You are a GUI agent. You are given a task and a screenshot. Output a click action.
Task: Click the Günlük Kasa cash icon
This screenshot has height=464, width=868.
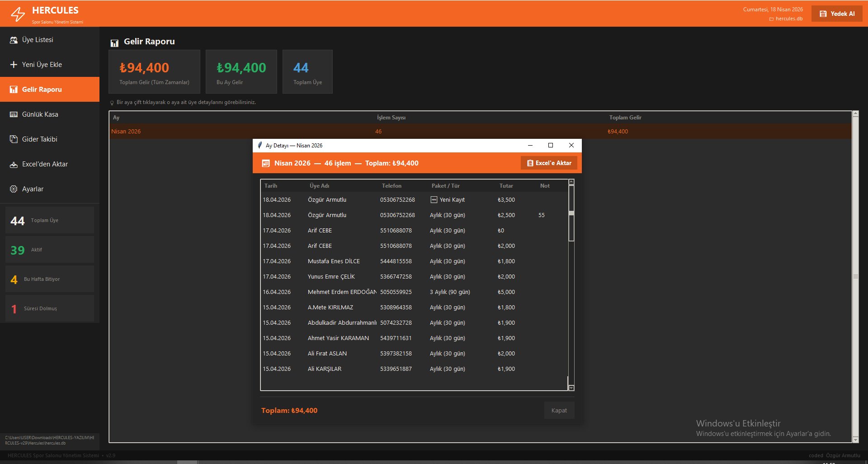[x=14, y=114]
